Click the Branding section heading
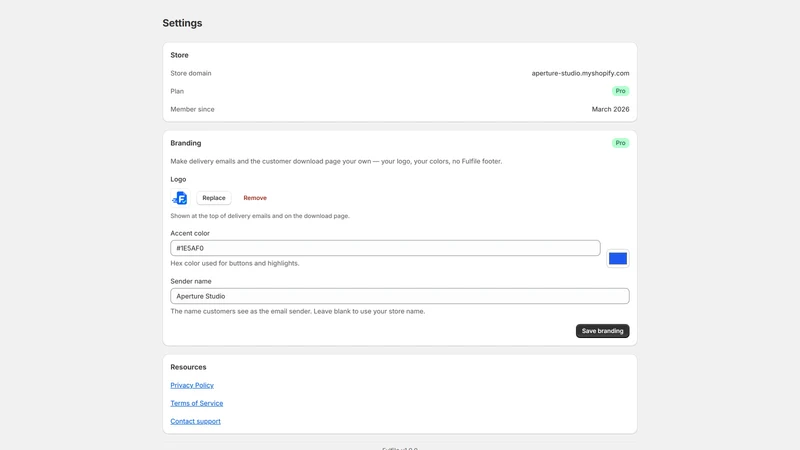800x450 pixels. pos(186,143)
